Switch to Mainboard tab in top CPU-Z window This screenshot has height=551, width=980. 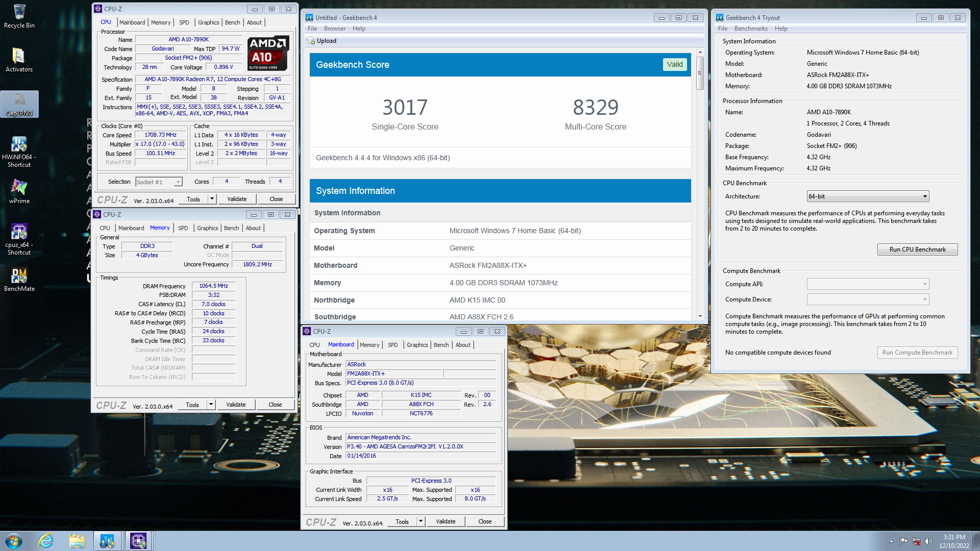[x=132, y=22]
